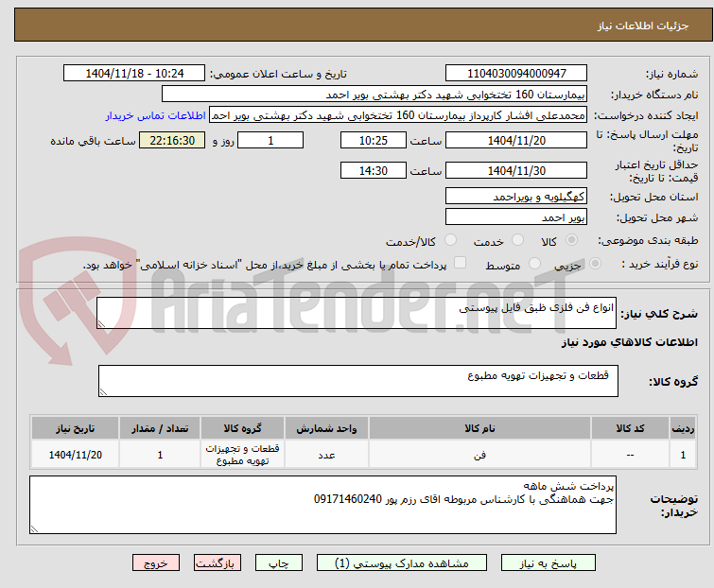Click the remaining time field 22:16:30
Screen dimensions: 714x588
coord(172,140)
